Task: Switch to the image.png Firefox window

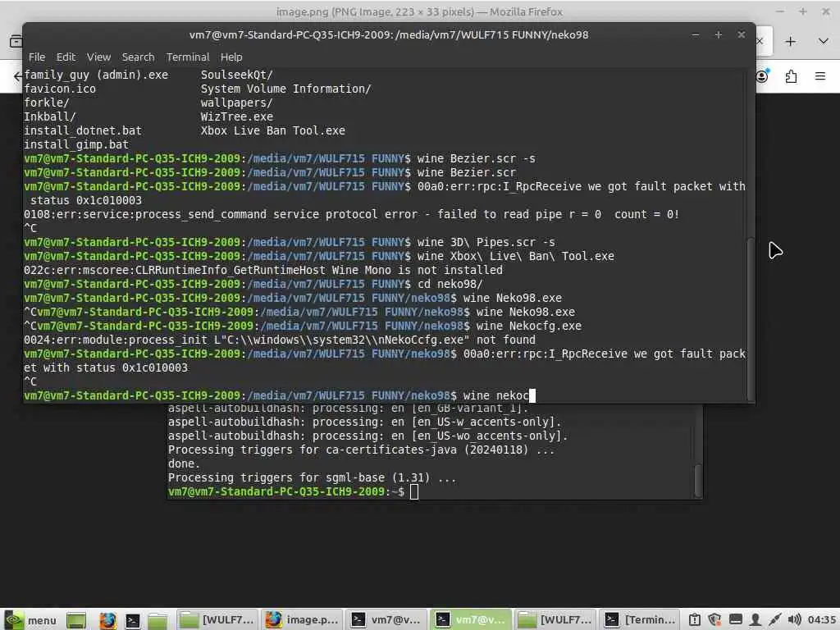Action: click(302, 620)
